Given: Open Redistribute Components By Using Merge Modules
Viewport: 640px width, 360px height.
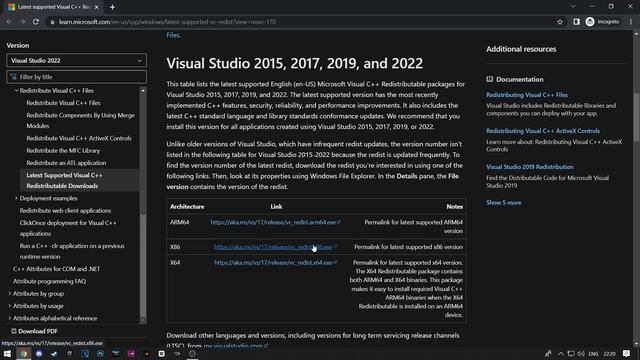Looking at the screenshot, I should (x=80, y=120).
